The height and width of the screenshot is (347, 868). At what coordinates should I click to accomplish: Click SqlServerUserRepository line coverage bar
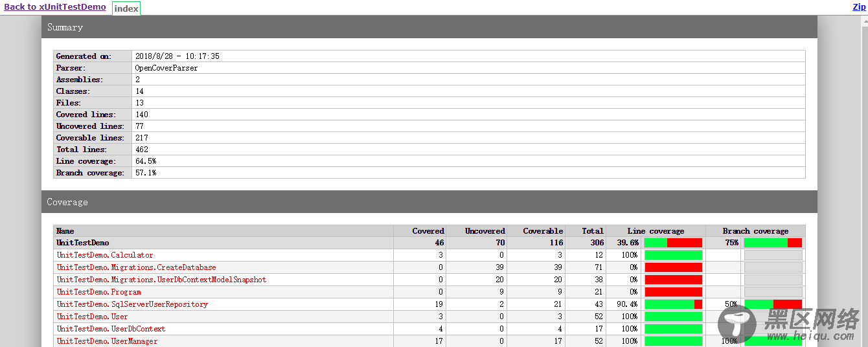click(673, 304)
